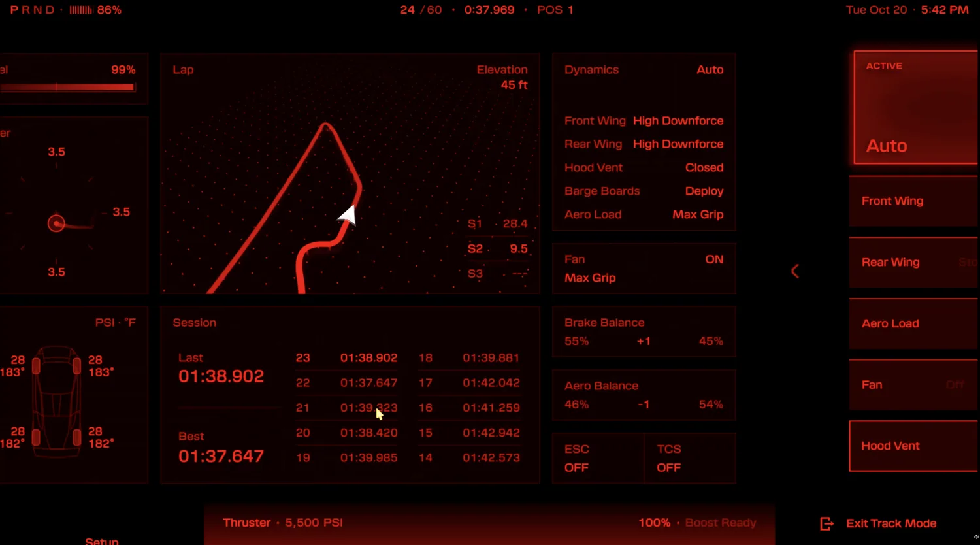Click the front-right tire 28 PSI reading
The height and width of the screenshot is (545, 980).
tap(95, 360)
